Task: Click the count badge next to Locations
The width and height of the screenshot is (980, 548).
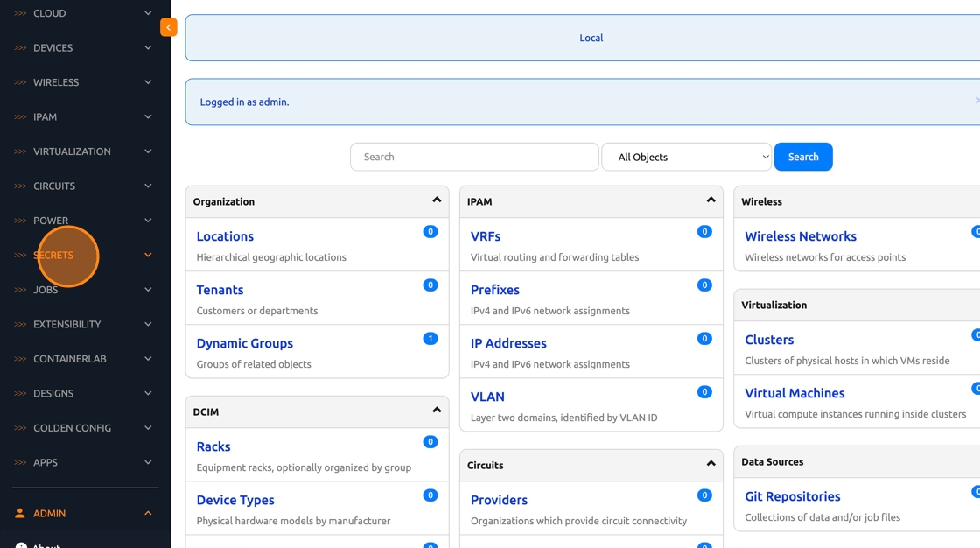Action: click(x=430, y=232)
